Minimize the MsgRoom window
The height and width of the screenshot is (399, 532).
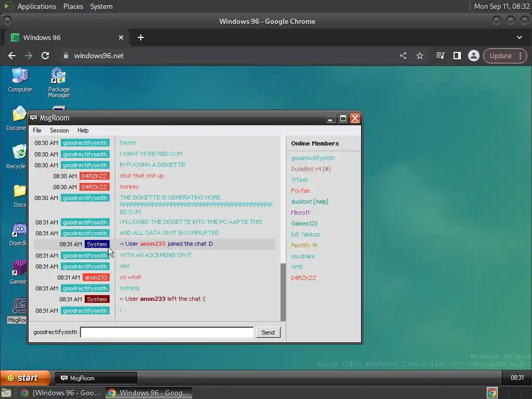tap(330, 118)
